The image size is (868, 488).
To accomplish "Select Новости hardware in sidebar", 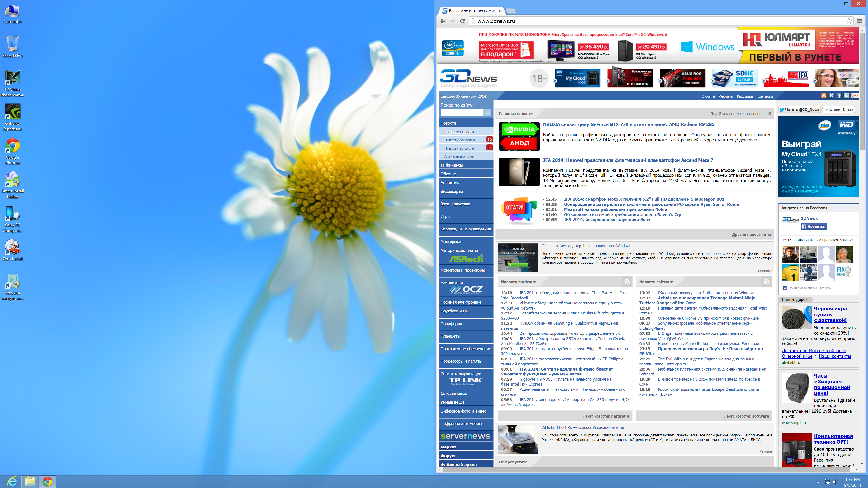I will point(460,140).
